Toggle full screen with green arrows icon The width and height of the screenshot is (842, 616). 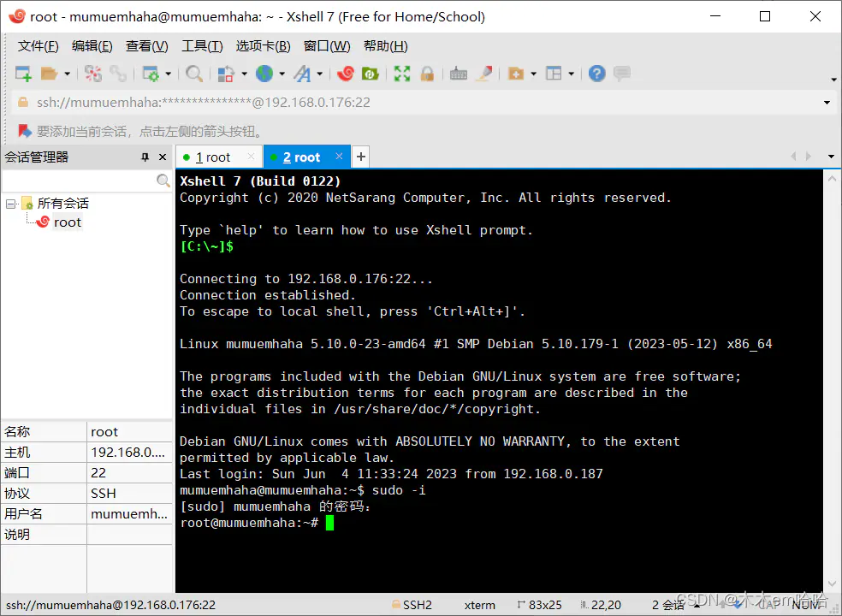pos(401,73)
